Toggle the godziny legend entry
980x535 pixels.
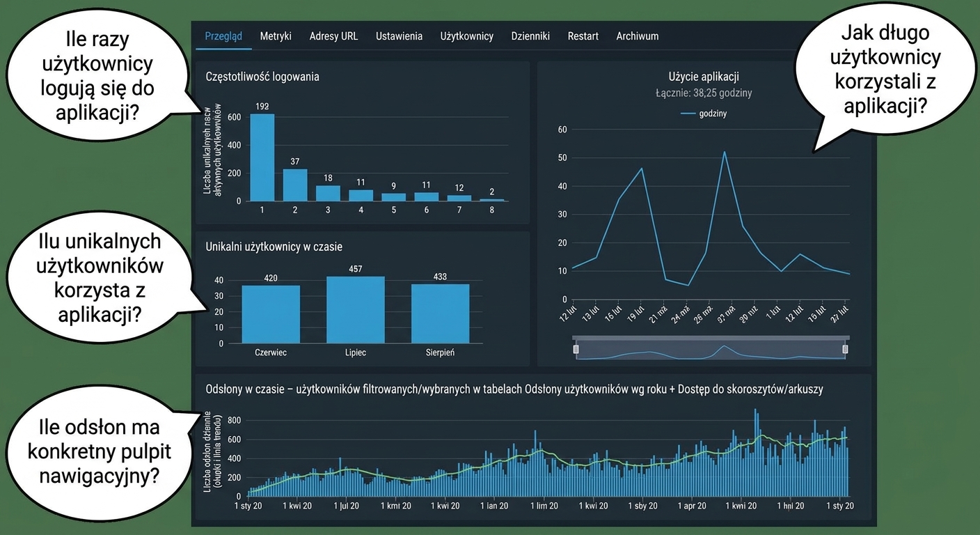tap(703, 114)
